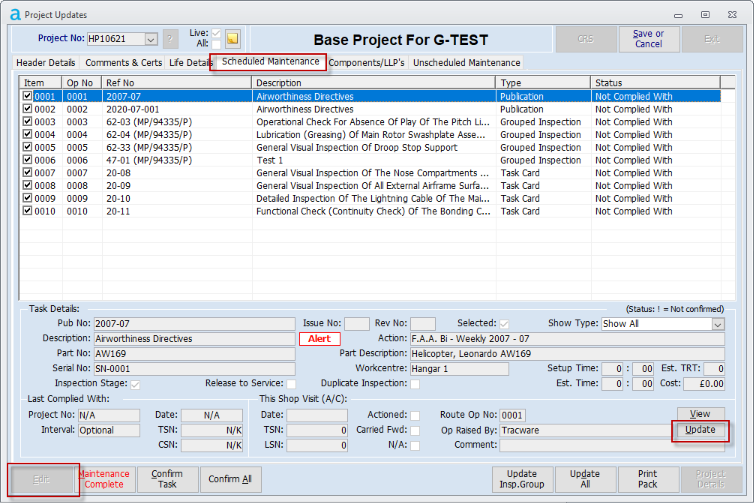
Task: Toggle the Live checkbox
Action: click(x=216, y=33)
